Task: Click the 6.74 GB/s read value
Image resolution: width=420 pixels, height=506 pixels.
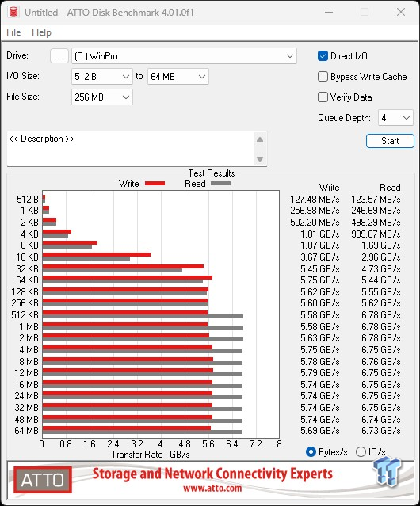Action: (381, 419)
